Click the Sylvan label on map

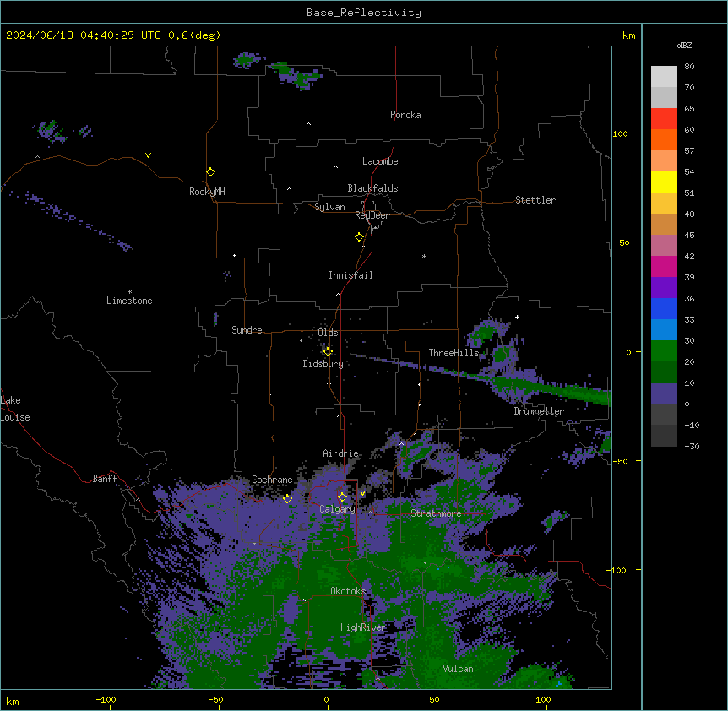329,207
